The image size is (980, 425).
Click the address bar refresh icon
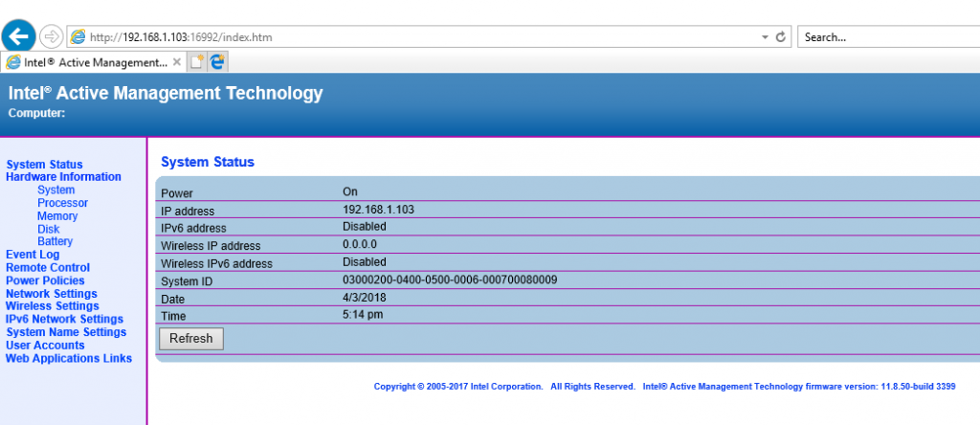pos(780,37)
